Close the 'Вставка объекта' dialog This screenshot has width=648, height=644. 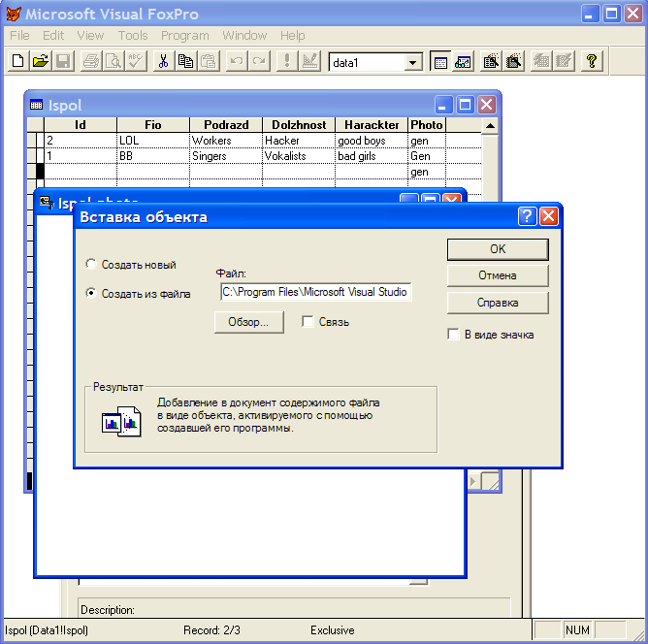click(x=549, y=216)
